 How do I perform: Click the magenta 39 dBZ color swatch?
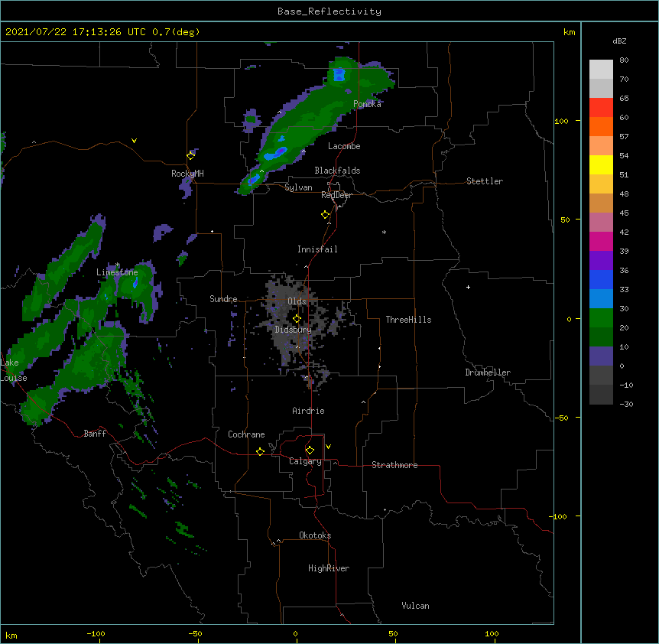click(x=601, y=241)
